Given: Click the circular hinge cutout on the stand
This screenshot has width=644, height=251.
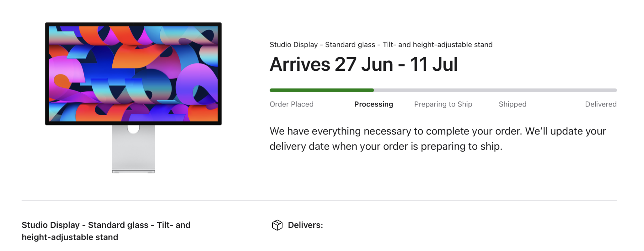Looking at the screenshot, I should click(133, 129).
